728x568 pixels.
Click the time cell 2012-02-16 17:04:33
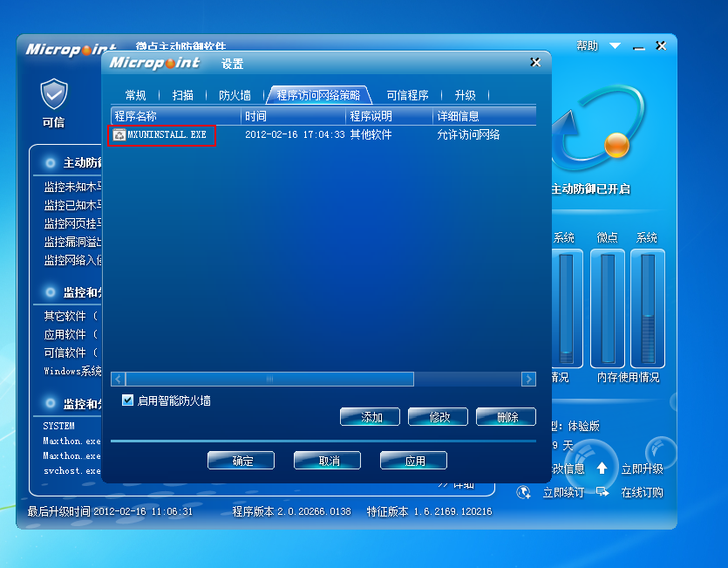(295, 134)
